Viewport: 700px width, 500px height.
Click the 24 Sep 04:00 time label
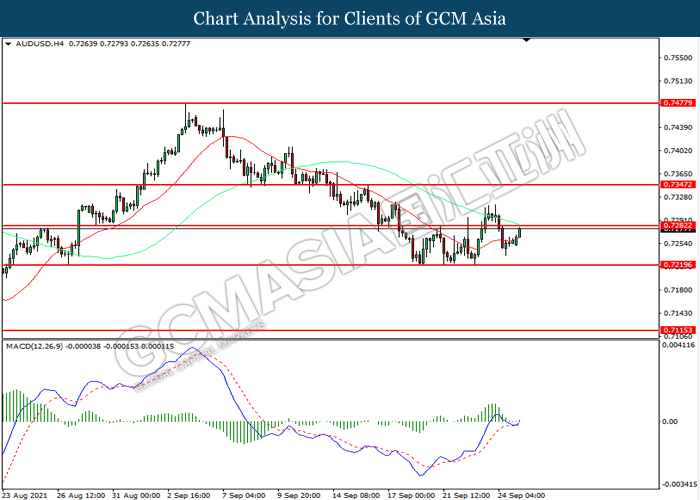click(x=522, y=496)
